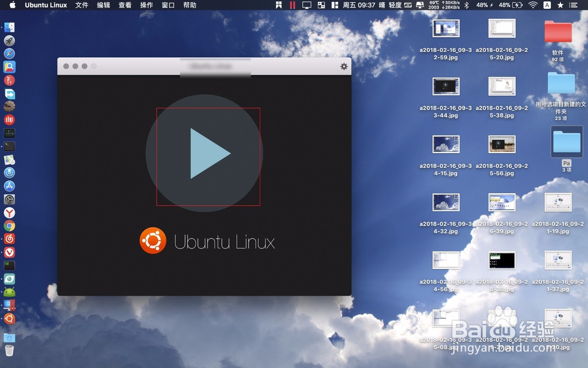This screenshot has width=588, height=368.
Task: Open Finder from the dock
Action: coord(9,27)
